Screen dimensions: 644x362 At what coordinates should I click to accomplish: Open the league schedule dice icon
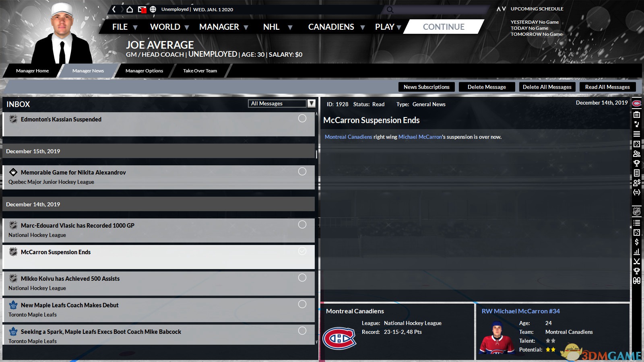coord(637,232)
